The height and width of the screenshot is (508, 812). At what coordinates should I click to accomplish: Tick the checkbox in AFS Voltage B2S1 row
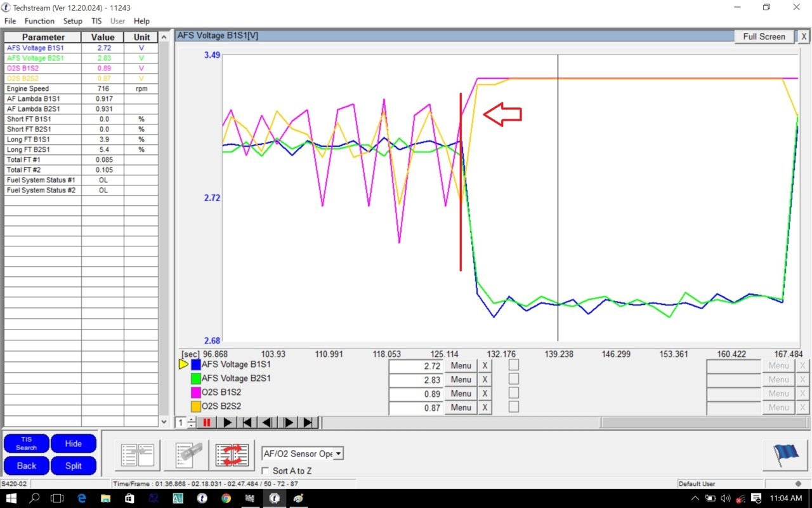coord(513,379)
